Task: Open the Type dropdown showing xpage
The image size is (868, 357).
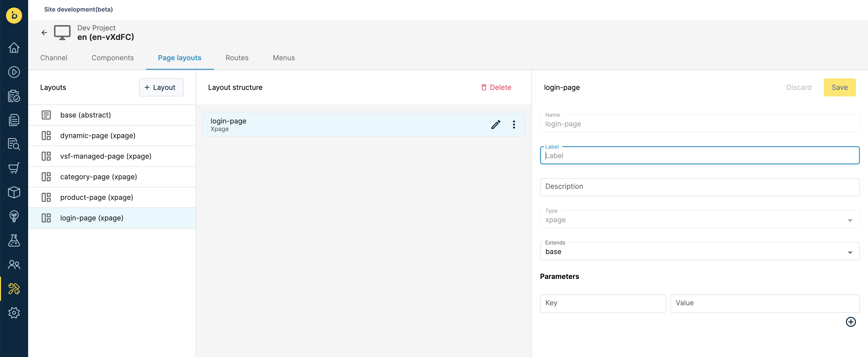Action: (699, 219)
